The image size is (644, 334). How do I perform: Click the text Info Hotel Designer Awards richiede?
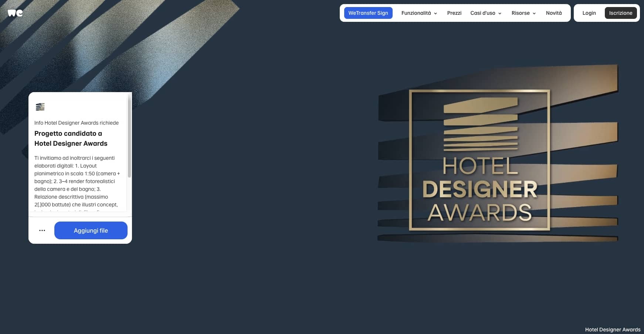click(76, 123)
